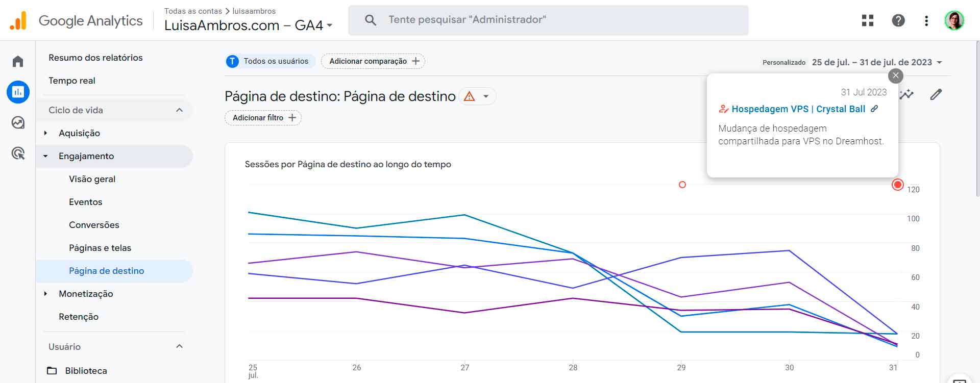Image resolution: width=980 pixels, height=383 pixels.
Task: Click the pencil icon to customize the report
Action: tap(937, 94)
